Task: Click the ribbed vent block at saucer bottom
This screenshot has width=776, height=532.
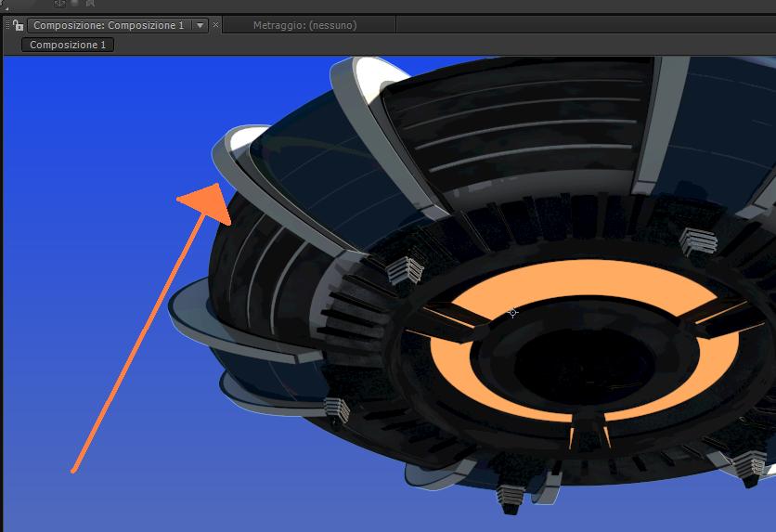Action: coord(511,498)
